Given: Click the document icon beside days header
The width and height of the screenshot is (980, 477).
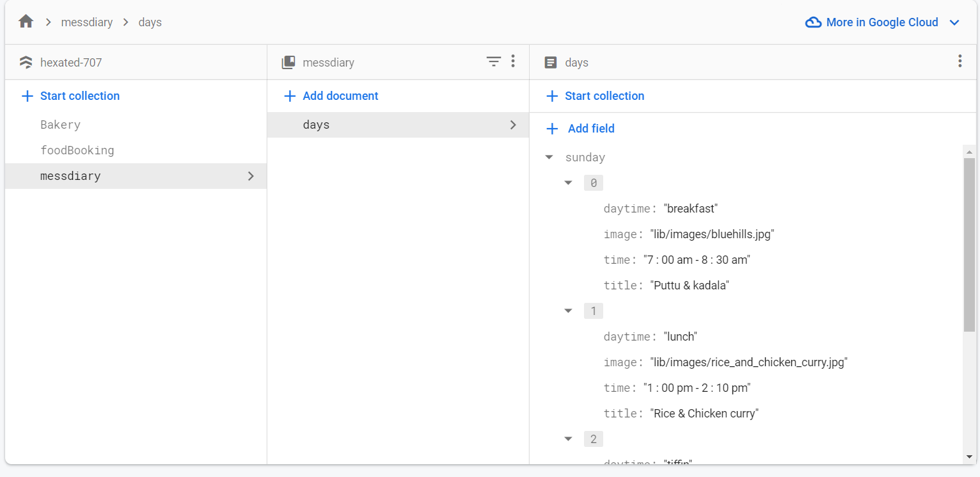Looking at the screenshot, I should tap(551, 62).
